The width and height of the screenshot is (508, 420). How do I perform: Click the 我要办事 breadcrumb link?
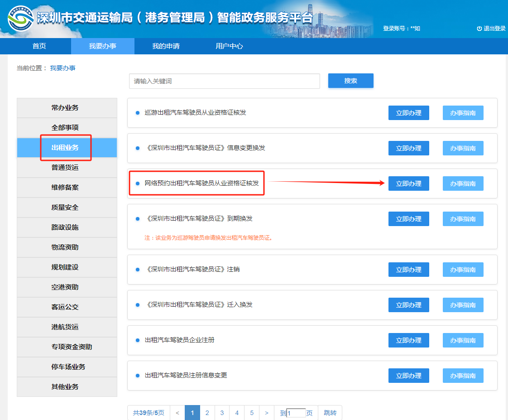(x=63, y=68)
